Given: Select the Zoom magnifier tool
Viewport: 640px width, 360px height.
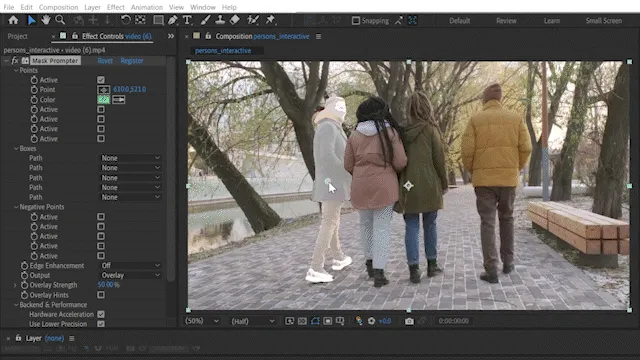Looking at the screenshot, I should (x=60, y=20).
